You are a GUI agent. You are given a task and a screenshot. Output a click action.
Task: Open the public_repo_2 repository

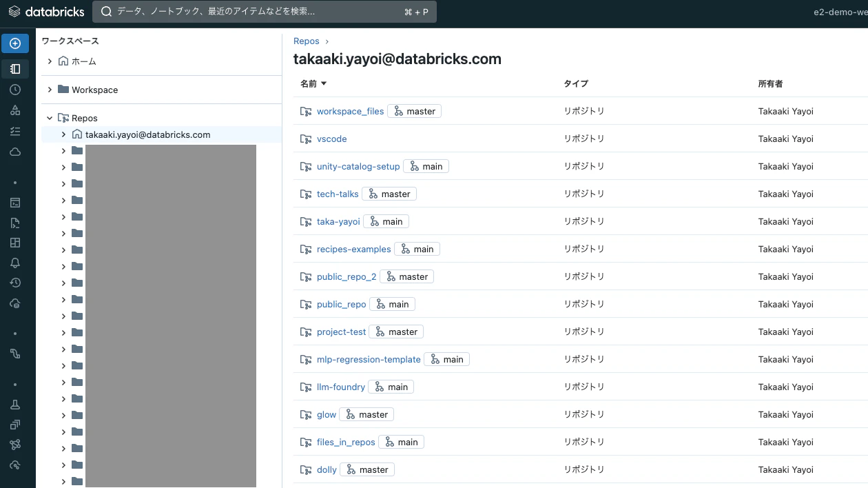[x=347, y=276]
